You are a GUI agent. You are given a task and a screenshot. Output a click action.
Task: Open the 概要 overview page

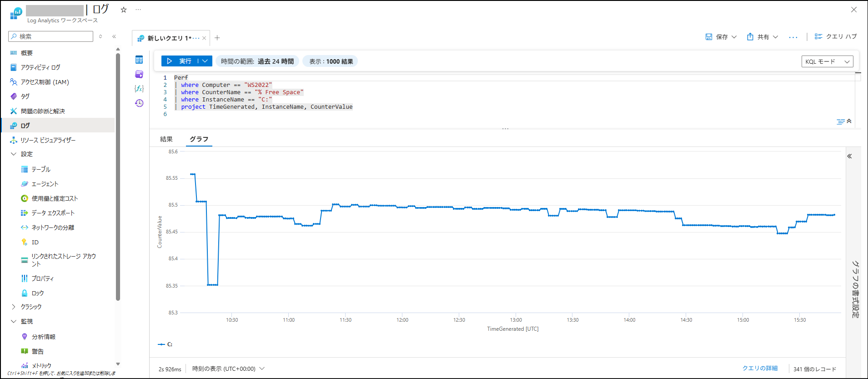coord(27,53)
